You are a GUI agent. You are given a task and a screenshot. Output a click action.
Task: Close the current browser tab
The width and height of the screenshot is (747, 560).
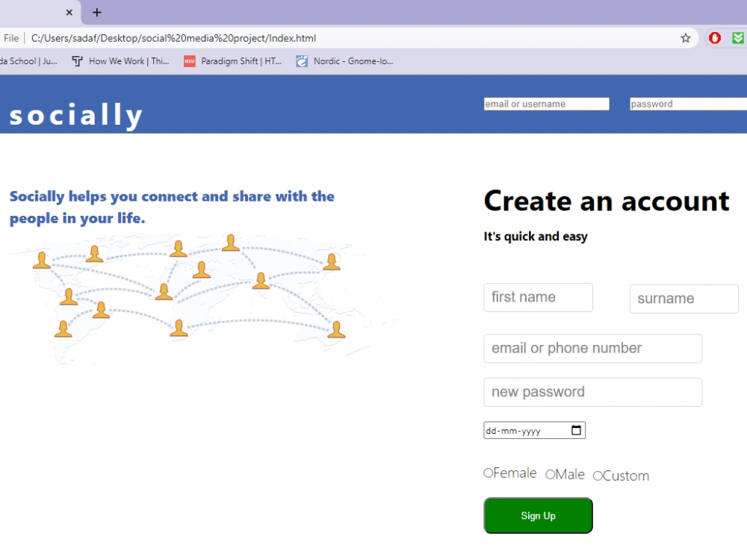pyautogui.click(x=69, y=13)
